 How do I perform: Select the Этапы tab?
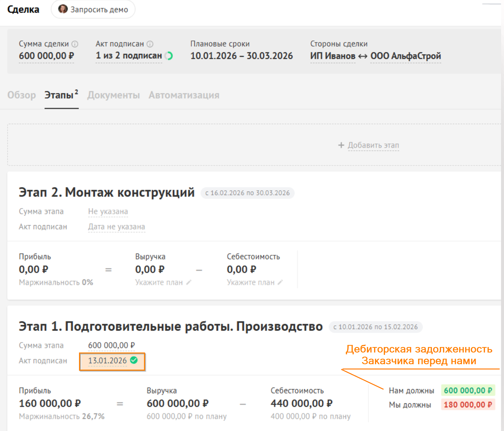(59, 95)
